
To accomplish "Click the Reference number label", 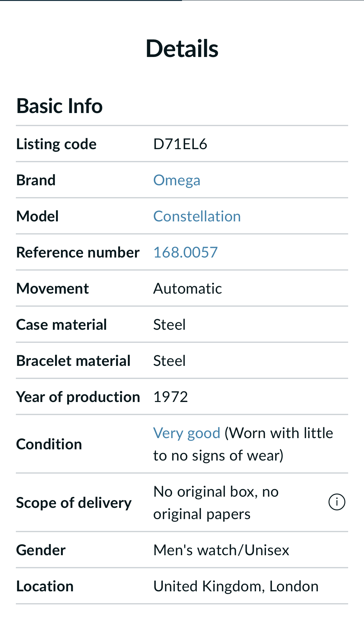I will [x=78, y=252].
